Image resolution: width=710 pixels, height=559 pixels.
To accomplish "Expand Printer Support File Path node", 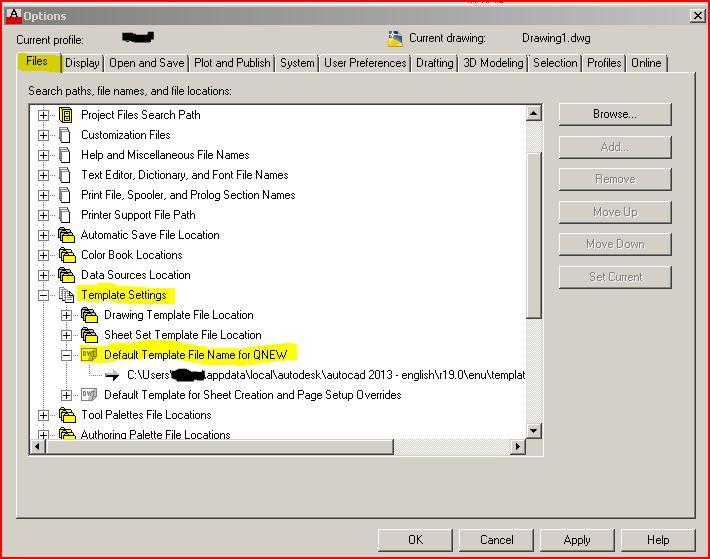I will tap(43, 215).
